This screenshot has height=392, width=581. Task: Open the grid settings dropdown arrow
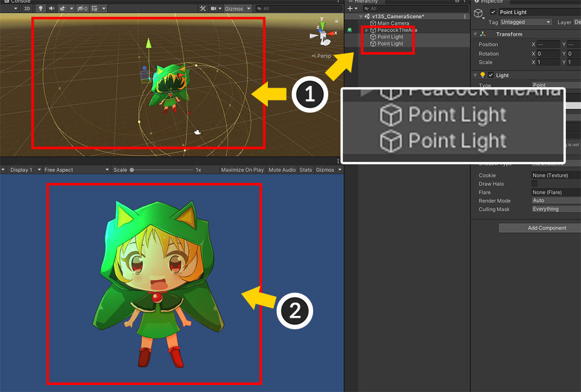[104, 8]
